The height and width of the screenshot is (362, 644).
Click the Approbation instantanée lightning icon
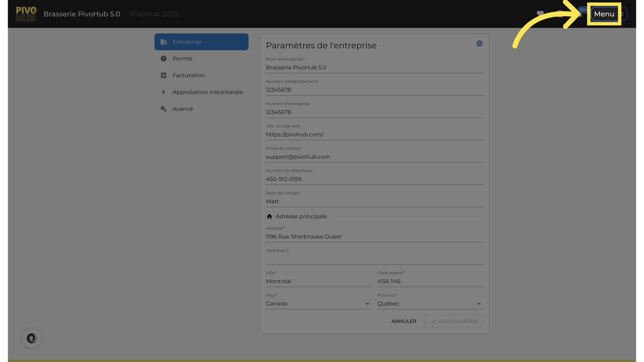point(163,92)
